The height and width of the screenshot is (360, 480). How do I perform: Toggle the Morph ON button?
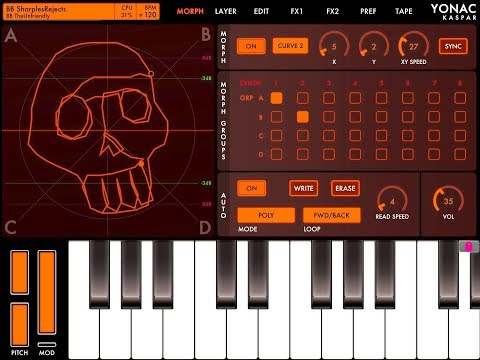251,46
